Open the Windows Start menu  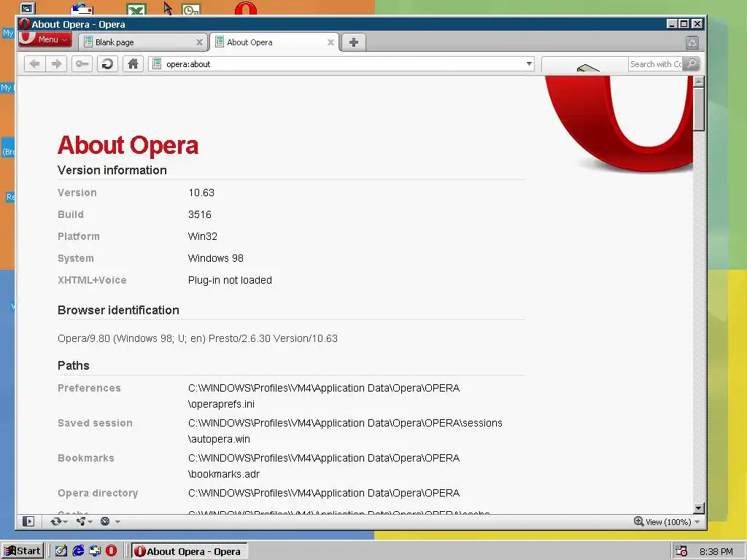click(x=23, y=551)
